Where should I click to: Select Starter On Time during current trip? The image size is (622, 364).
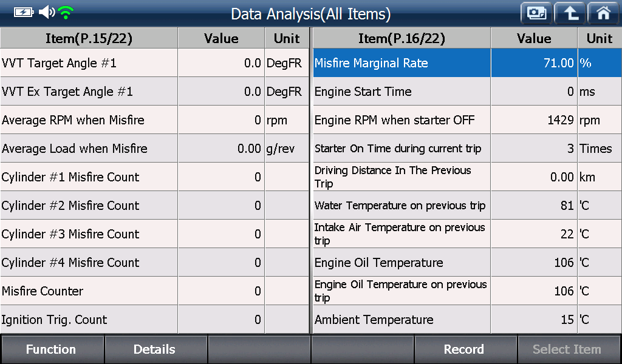click(467, 149)
